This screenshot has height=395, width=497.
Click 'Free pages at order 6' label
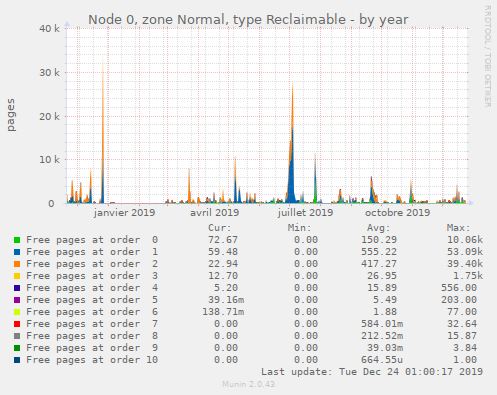coord(92,312)
